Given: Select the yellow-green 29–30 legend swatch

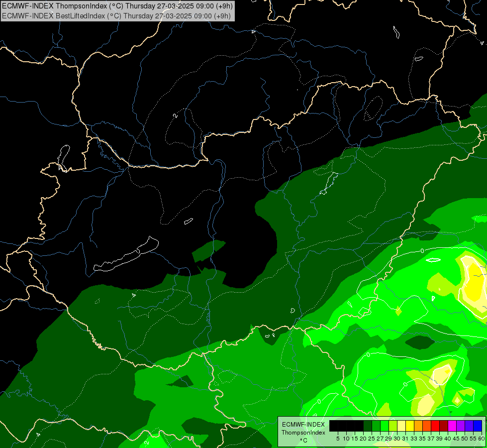Looking at the screenshot, I should click(x=393, y=426).
